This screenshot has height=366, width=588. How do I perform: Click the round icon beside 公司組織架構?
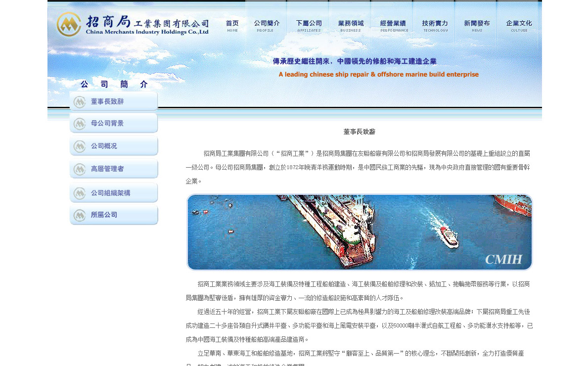(80, 193)
